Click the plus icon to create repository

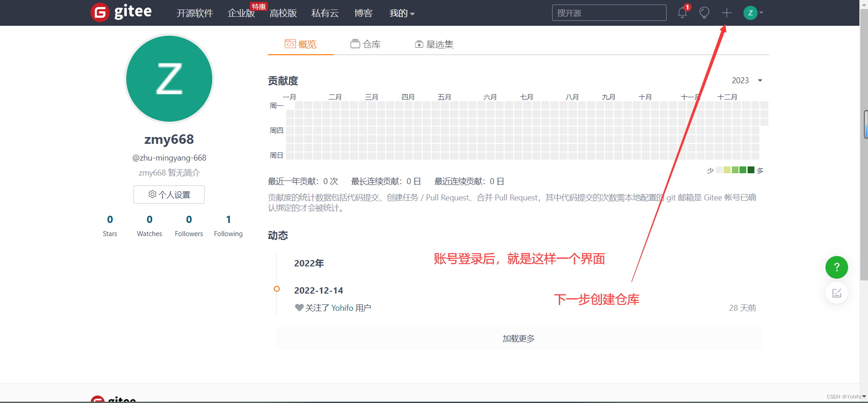(x=726, y=13)
